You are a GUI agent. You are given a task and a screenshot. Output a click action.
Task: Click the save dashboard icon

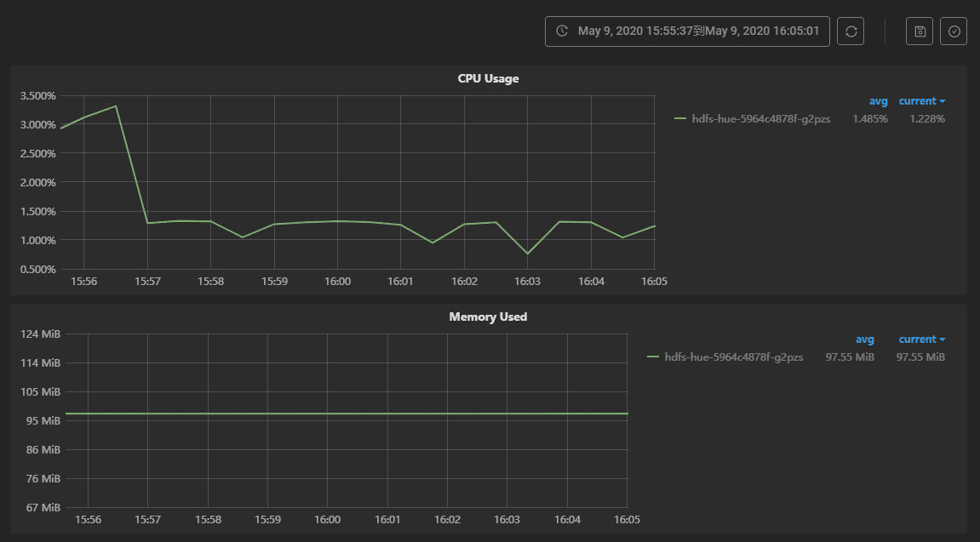point(920,31)
